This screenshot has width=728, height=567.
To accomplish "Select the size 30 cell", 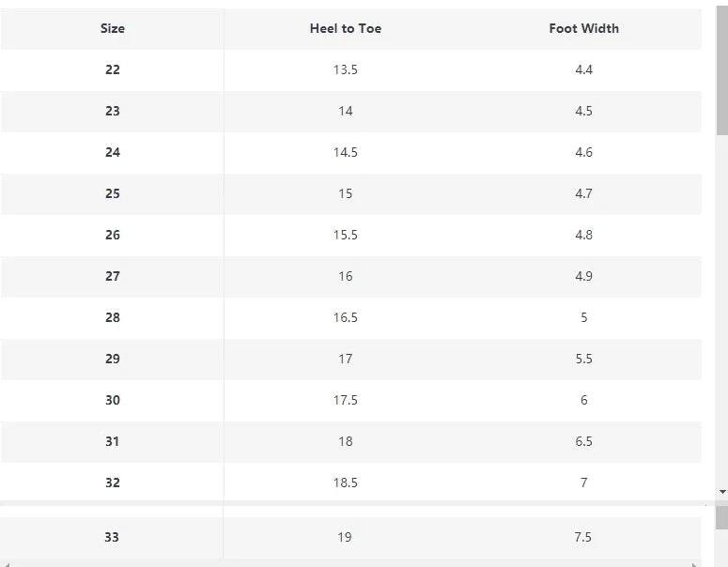I will [113, 400].
